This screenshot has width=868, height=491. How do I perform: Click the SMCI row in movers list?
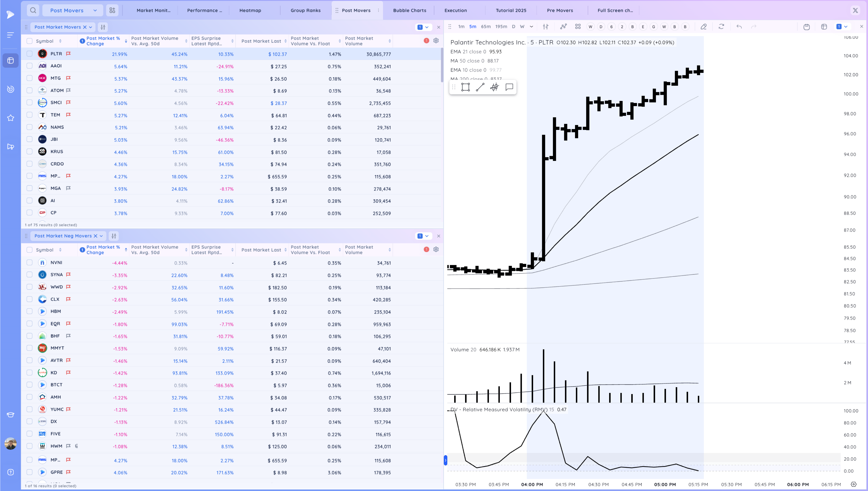click(56, 103)
